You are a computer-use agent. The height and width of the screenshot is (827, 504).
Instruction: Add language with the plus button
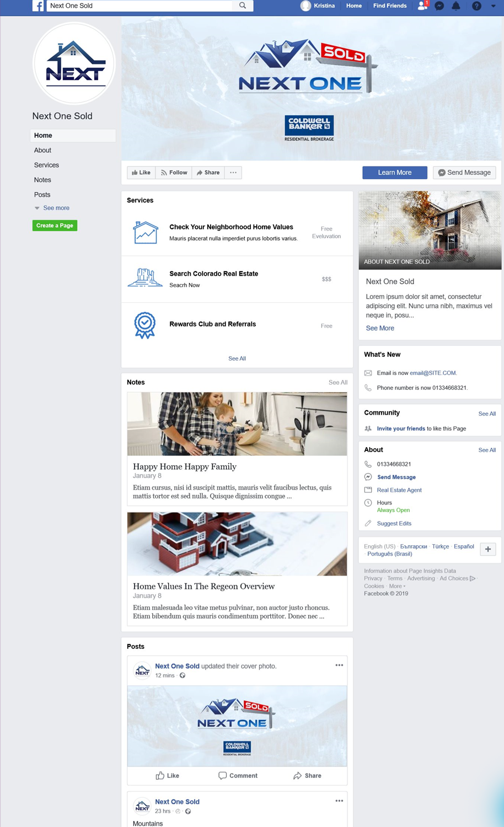pyautogui.click(x=488, y=550)
